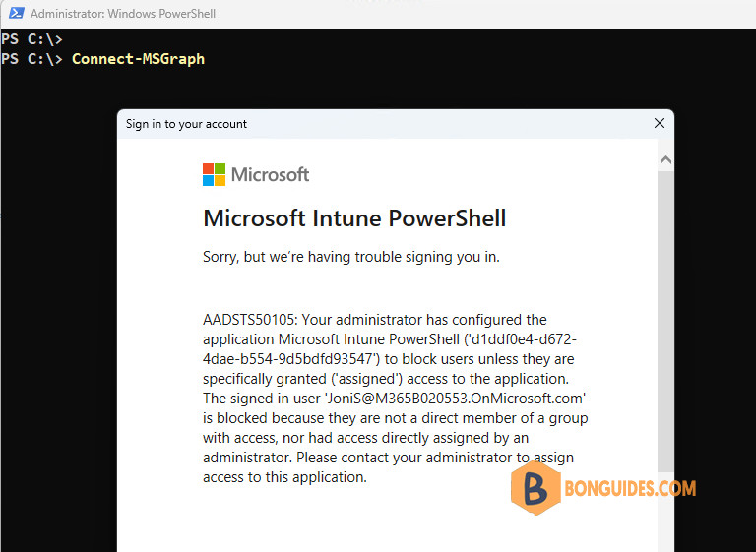Click the scrollbar up arrow in the dialog

(x=665, y=159)
